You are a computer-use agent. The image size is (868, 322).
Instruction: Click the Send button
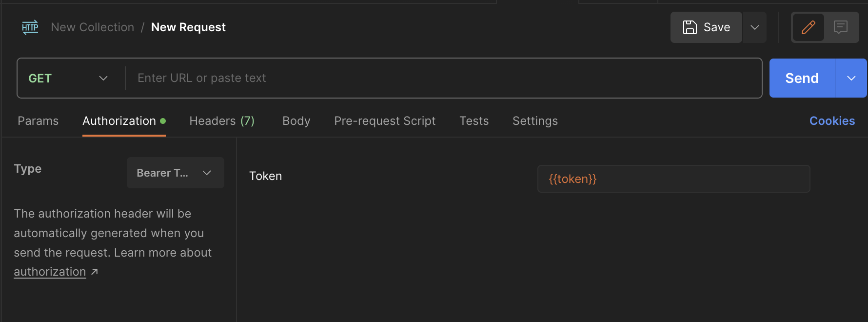(802, 78)
